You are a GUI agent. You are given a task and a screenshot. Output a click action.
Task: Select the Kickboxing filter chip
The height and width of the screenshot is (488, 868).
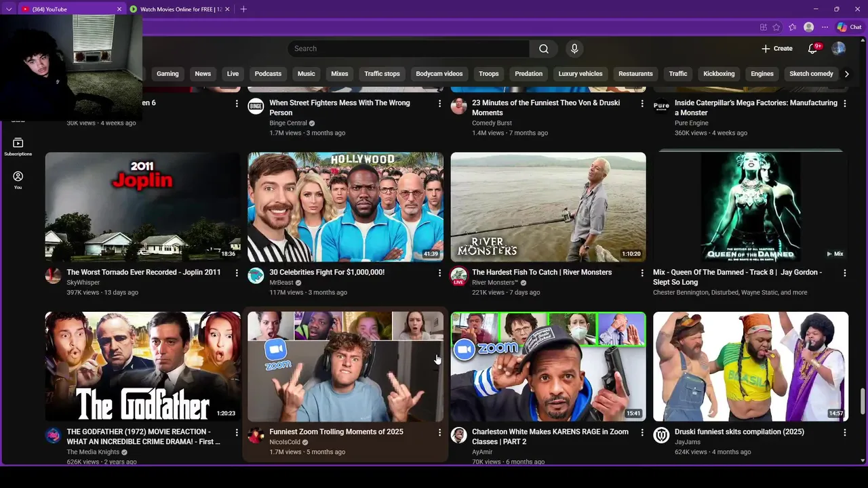coord(719,74)
